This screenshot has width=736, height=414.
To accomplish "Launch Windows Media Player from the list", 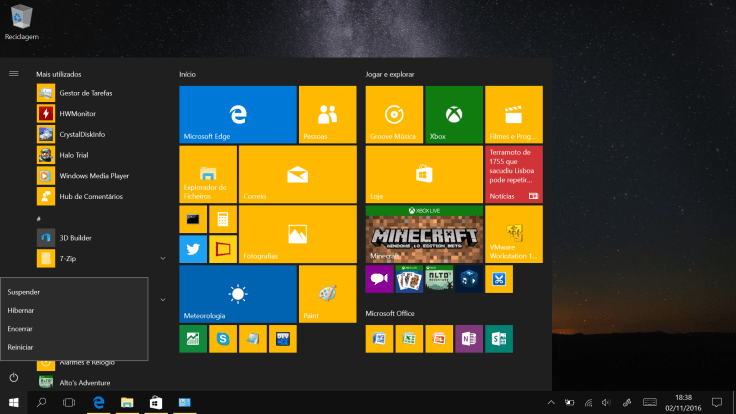I will point(93,175).
